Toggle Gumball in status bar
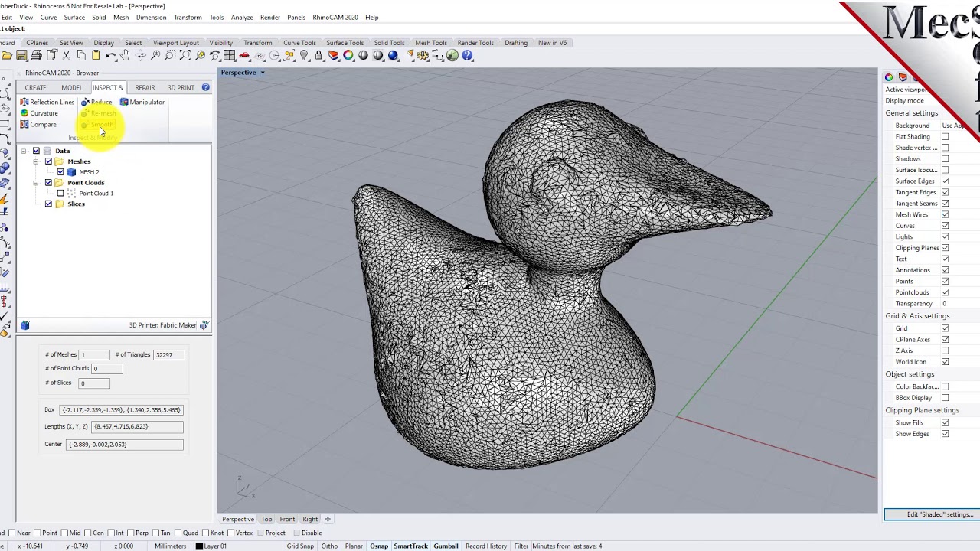980x551 pixels. pos(446,546)
